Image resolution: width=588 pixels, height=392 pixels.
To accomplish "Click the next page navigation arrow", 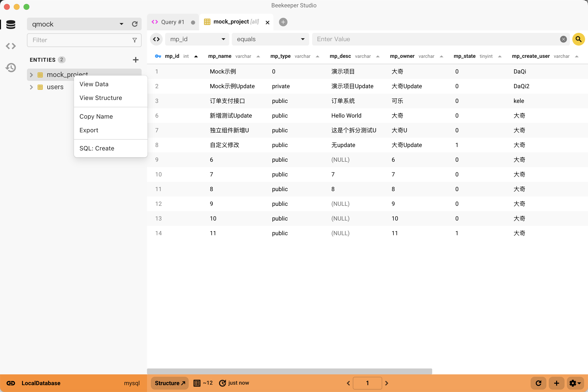I will 387,383.
